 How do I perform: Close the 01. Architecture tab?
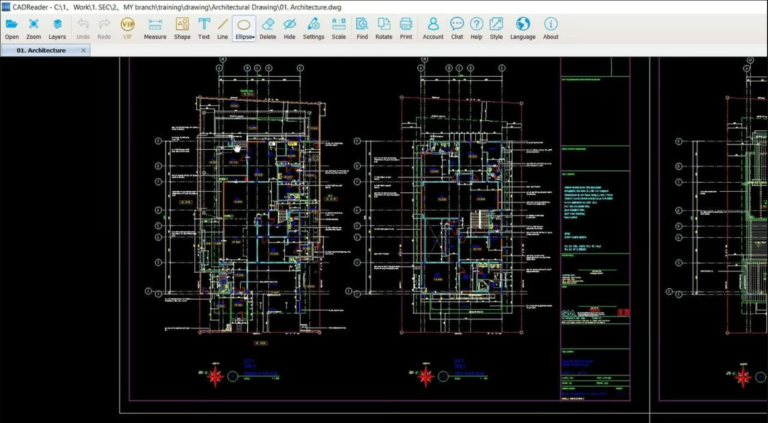(x=81, y=50)
